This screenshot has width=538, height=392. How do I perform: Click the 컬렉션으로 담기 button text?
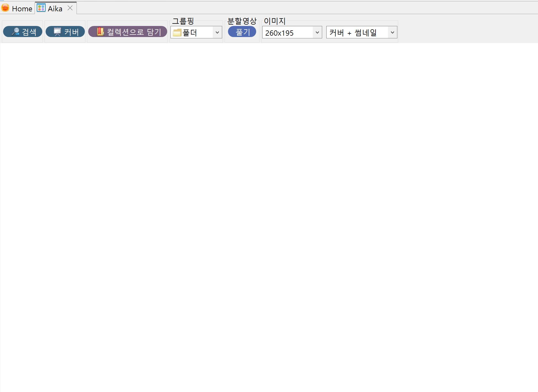[x=134, y=32]
